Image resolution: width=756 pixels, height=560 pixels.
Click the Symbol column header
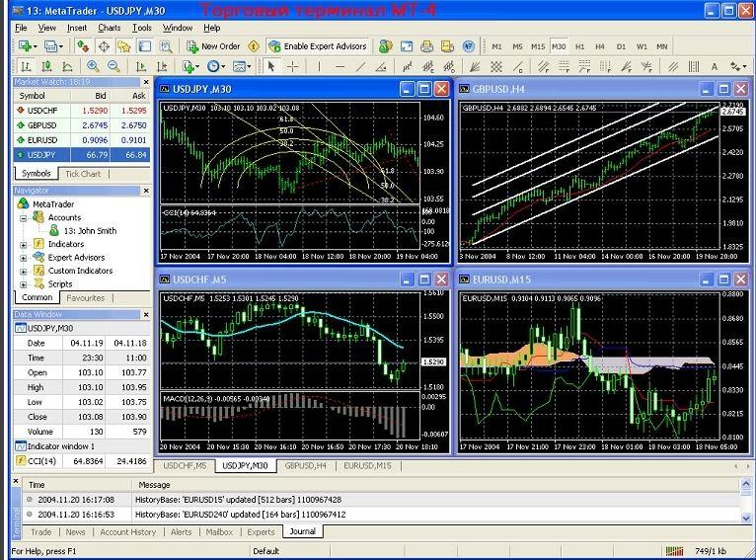coord(42,96)
